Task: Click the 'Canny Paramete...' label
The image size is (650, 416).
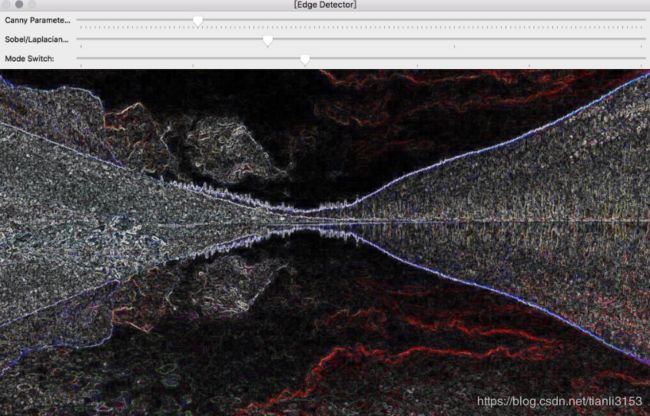Action: tap(37, 20)
